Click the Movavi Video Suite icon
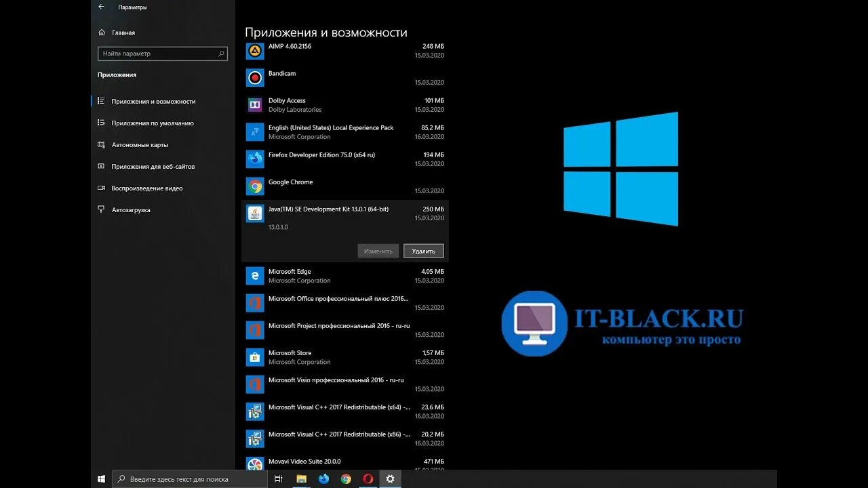The image size is (868, 488). (x=255, y=464)
